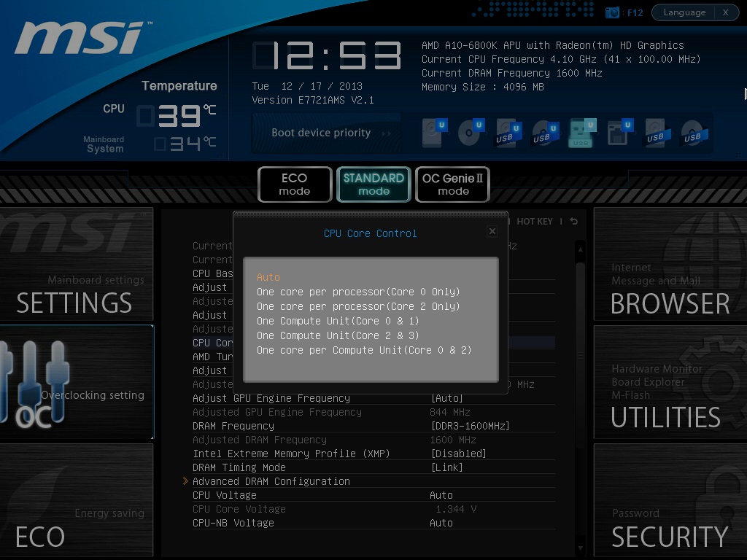Choose Auto in CPU Core Control
The width and height of the screenshot is (747, 560).
[x=268, y=277]
